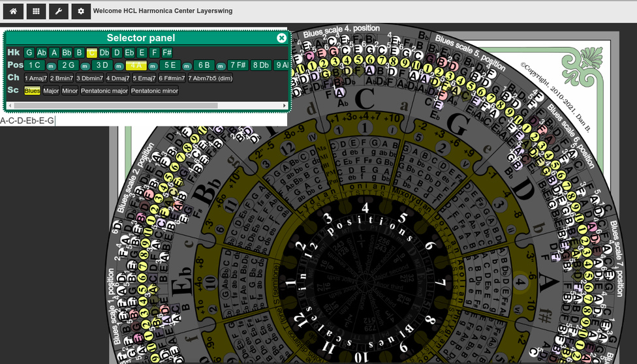Viewport: 637px width, 364px height.
Task: Click the Welcome HCL Harmonica Center Layerswing title
Action: [163, 11]
